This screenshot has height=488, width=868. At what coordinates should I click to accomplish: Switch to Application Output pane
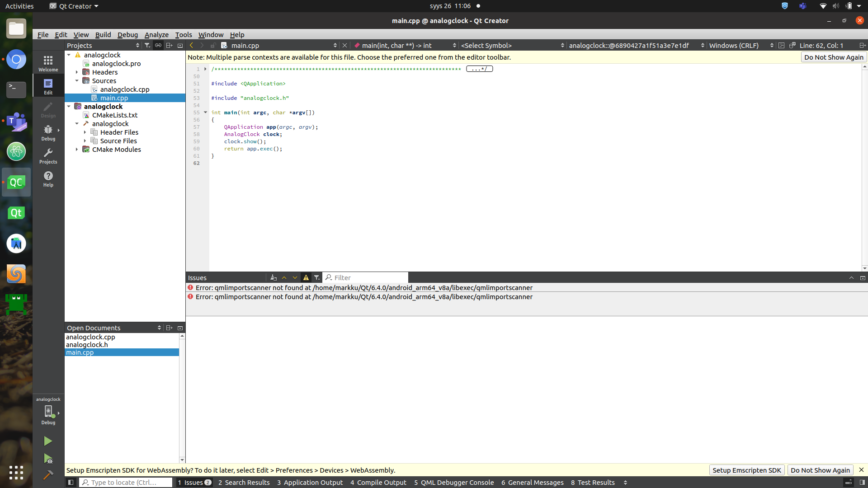tap(310, 482)
